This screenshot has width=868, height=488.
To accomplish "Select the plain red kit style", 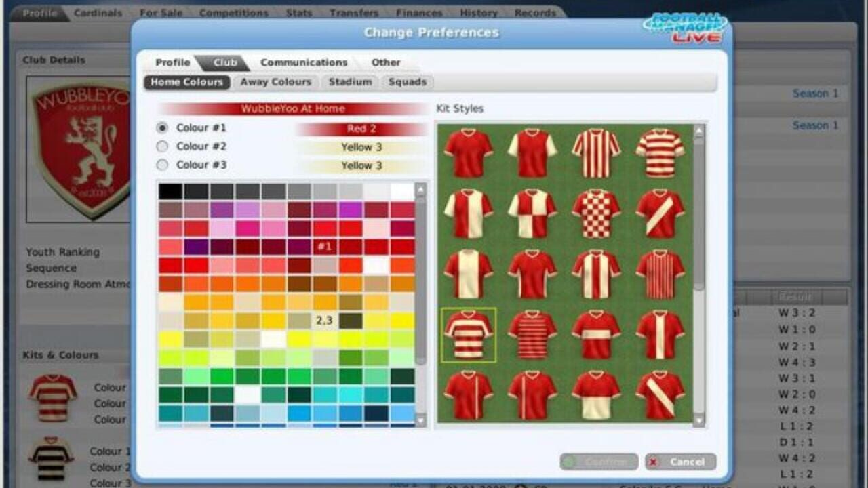I will point(469,152).
